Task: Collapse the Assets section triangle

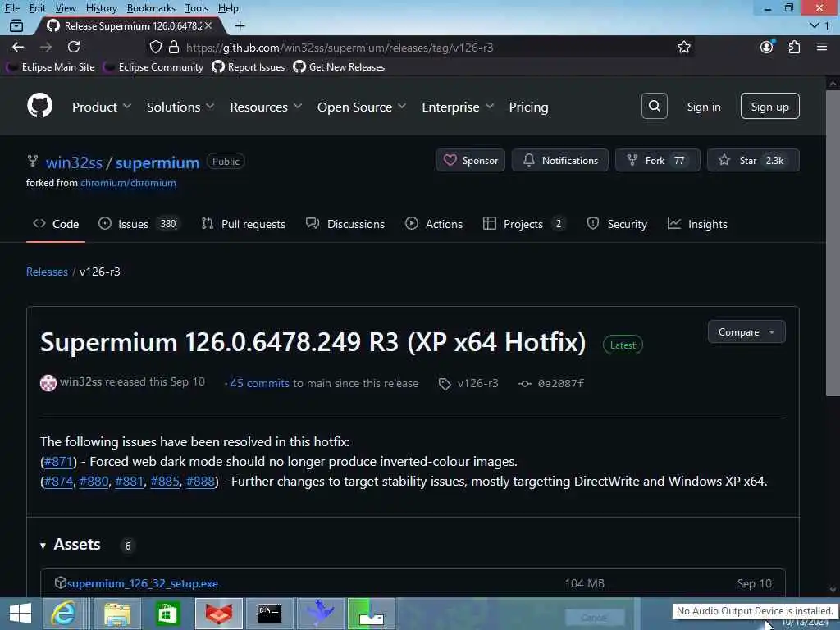Action: [x=43, y=546]
